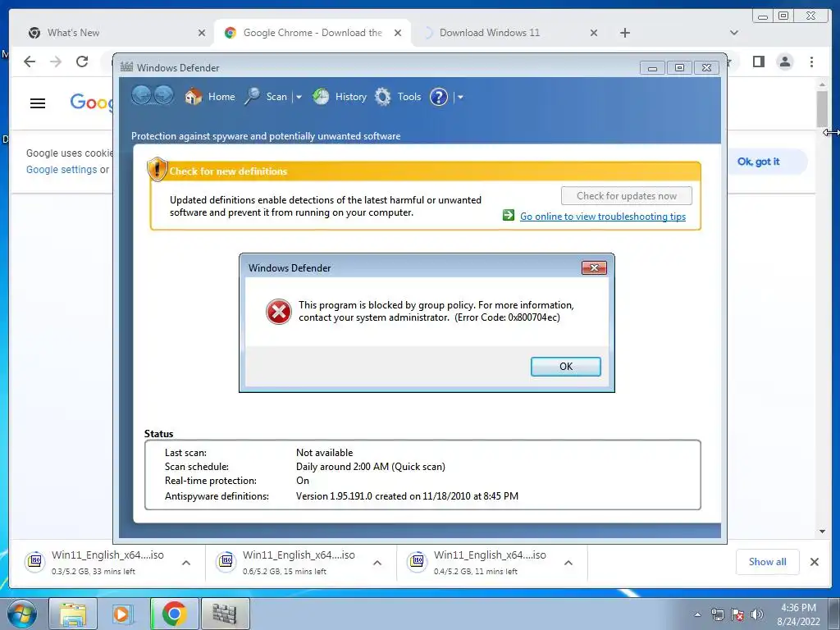Click the blue Help question mark icon

439,97
